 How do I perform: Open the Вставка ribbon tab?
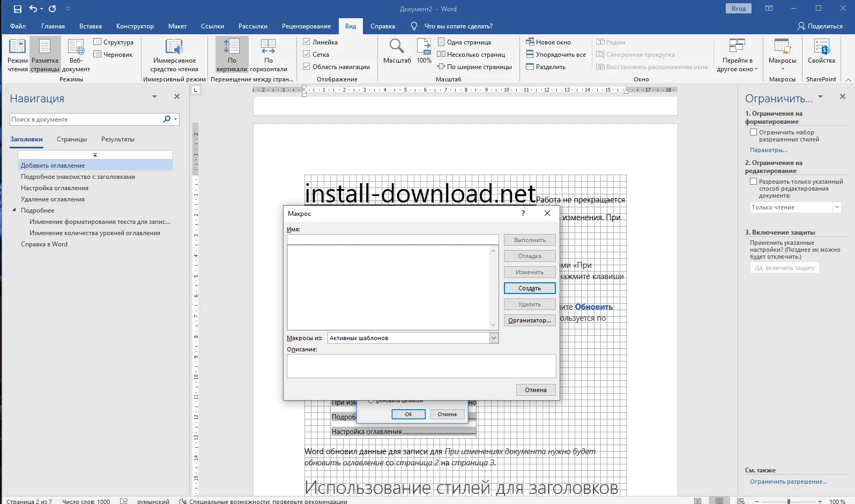pyautogui.click(x=90, y=26)
